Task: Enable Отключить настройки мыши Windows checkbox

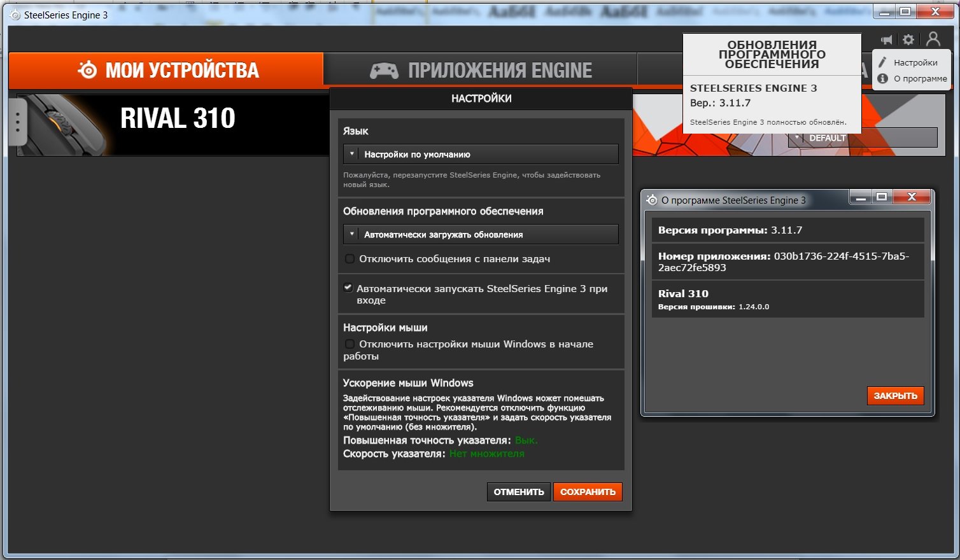Action: tap(349, 344)
